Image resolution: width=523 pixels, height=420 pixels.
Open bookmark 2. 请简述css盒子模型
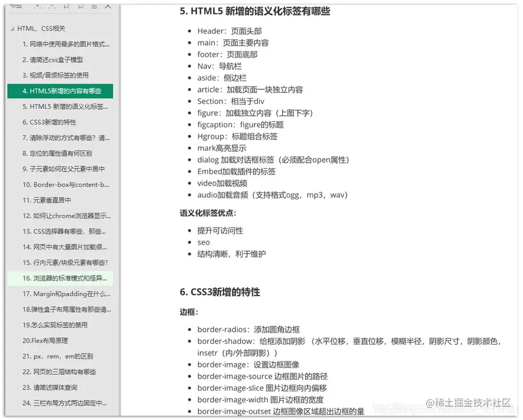53,60
